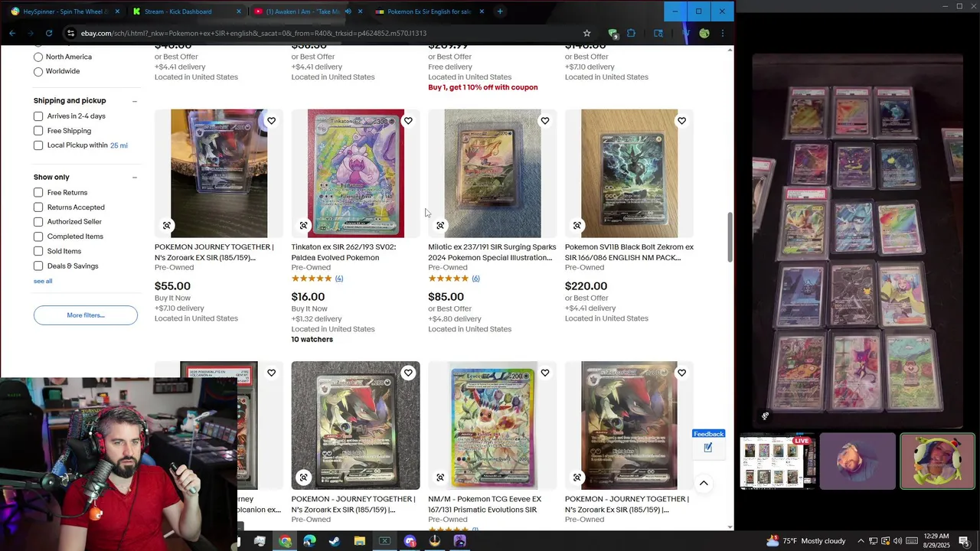Check Arrives in 2-4 days
The height and width of the screenshot is (551, 980).
[38, 116]
